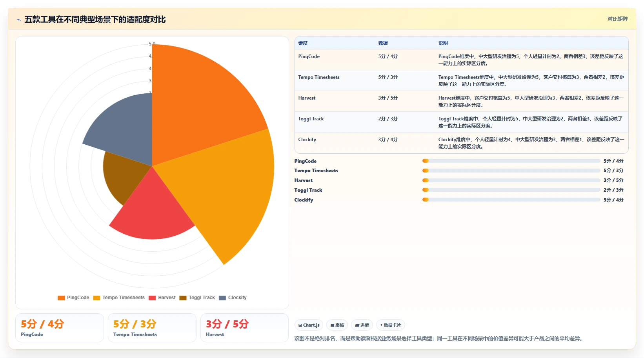Image resolution: width=644 pixels, height=358 pixels.
Task: Click the 数据卡片 tag chip
Action: (x=391, y=325)
